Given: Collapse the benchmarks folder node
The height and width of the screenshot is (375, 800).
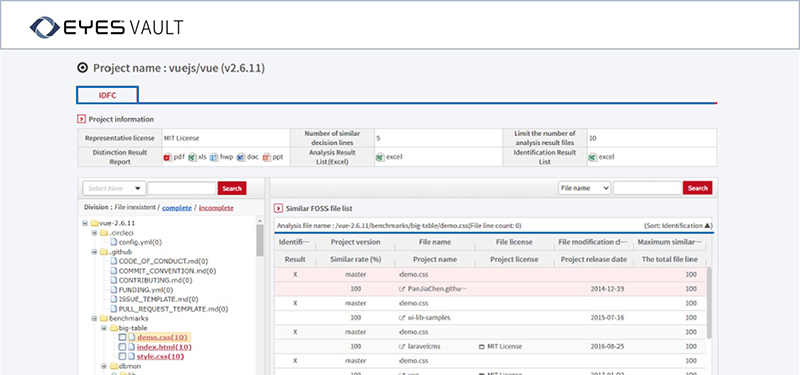Looking at the screenshot, I should (94, 318).
